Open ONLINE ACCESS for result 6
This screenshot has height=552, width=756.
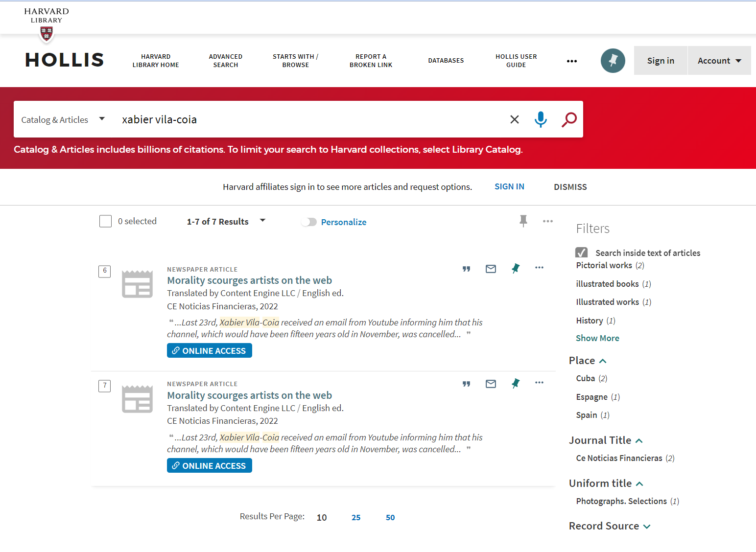click(210, 350)
